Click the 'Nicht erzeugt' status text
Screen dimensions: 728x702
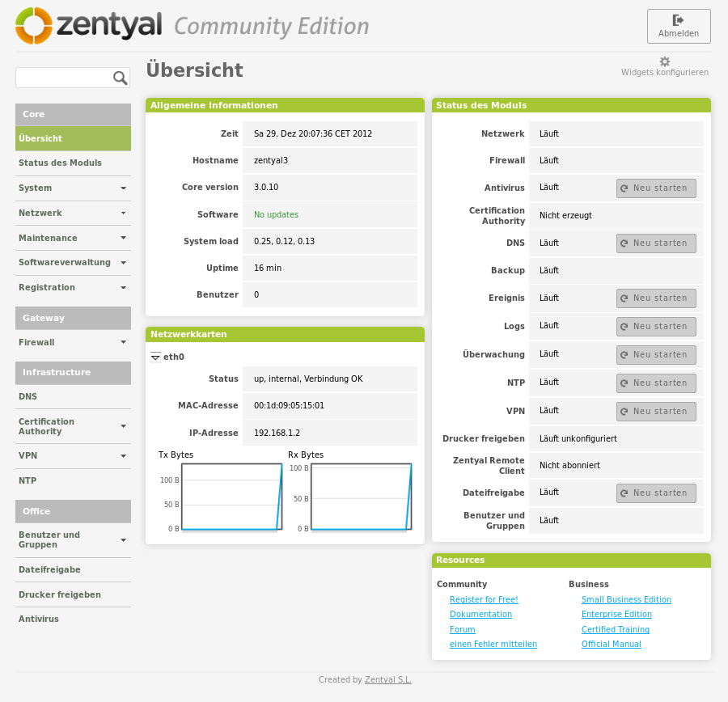[565, 215]
